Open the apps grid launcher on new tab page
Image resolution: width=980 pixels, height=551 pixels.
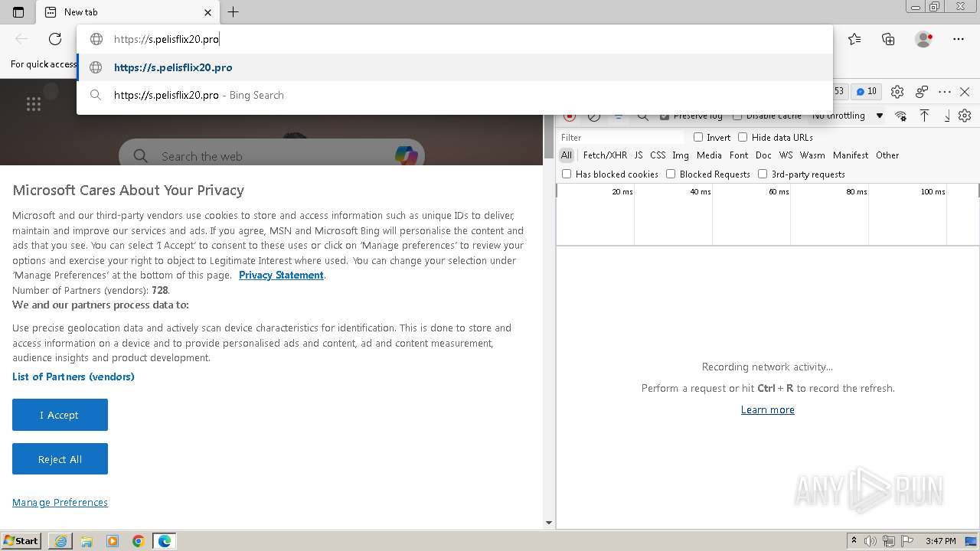pos(34,104)
